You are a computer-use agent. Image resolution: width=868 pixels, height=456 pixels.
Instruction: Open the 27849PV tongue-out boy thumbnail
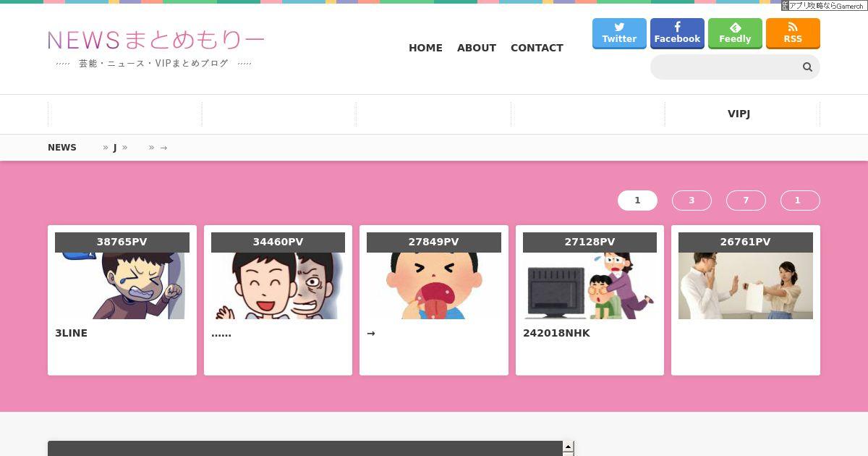click(x=434, y=286)
